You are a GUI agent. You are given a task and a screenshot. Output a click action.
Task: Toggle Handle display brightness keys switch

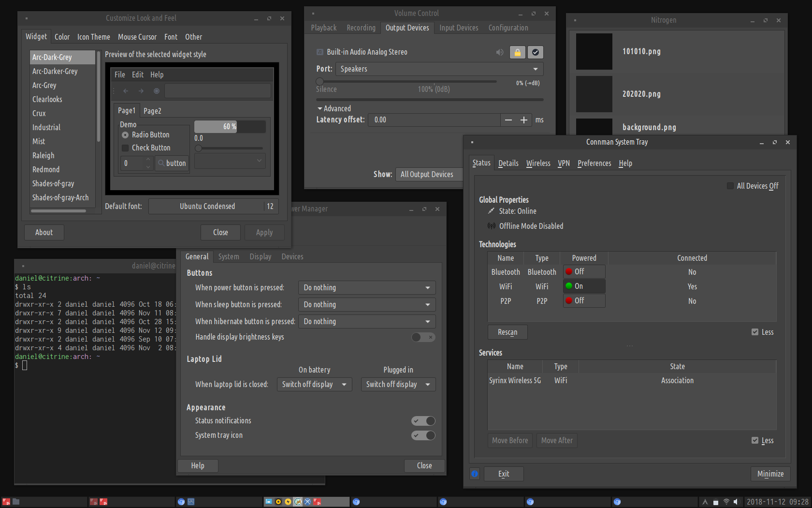click(423, 337)
